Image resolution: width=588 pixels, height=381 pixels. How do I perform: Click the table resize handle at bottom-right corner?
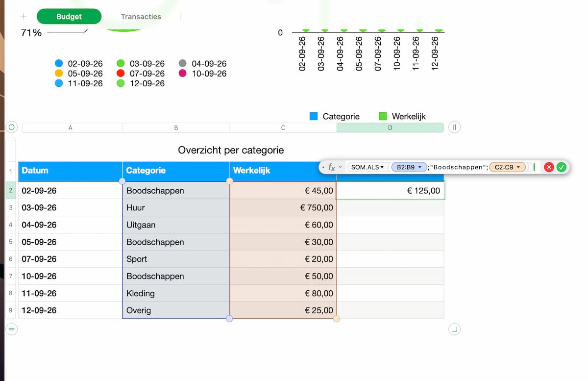coord(455,329)
